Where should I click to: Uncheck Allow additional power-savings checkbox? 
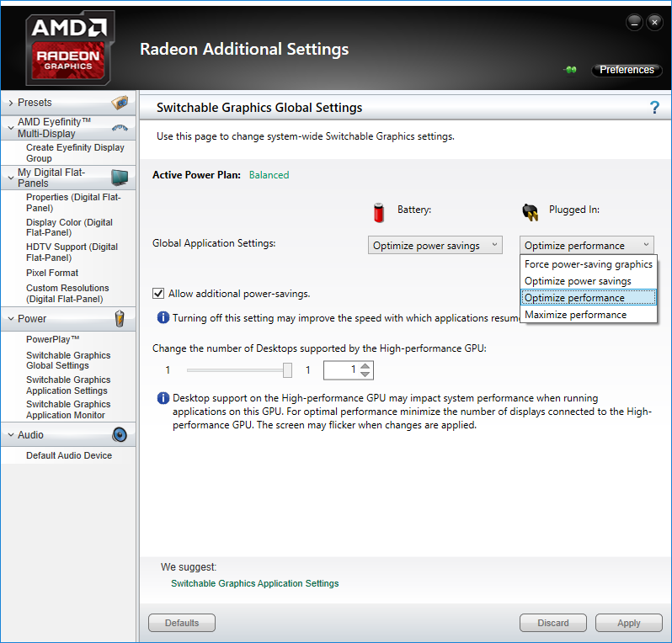(x=158, y=294)
